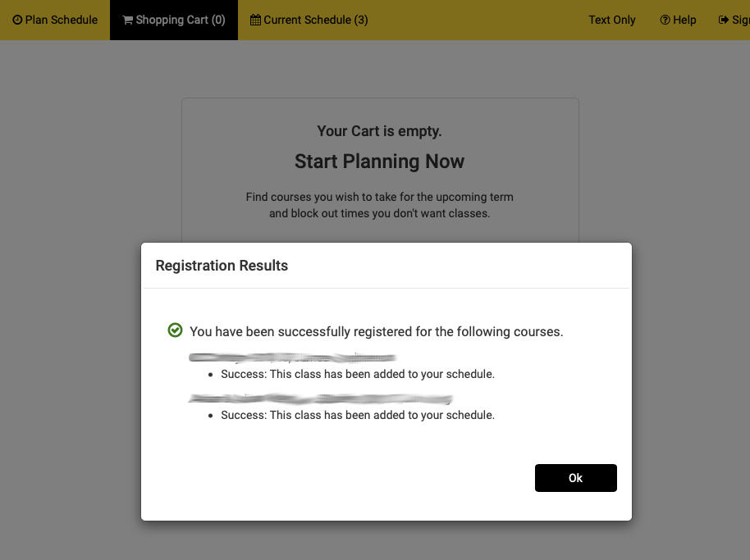This screenshot has height=560, width=750.
Task: Click the 'Your Cart is empty.' text
Action: pos(379,131)
